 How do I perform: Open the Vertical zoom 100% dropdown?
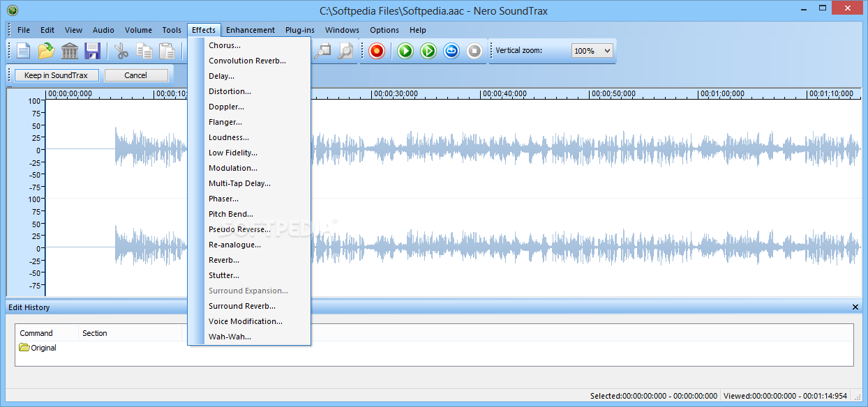coord(592,51)
